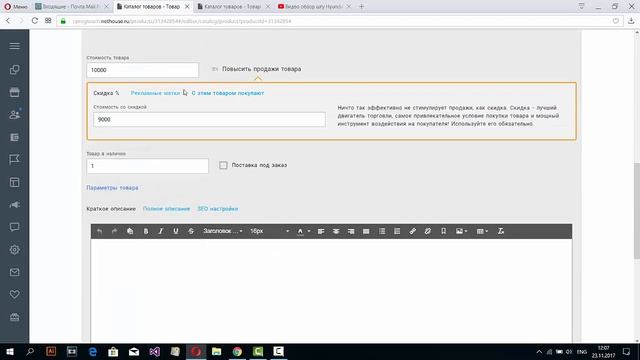Click the paste icon in editor toolbar
Image resolution: width=640 pixels, height=360 pixels.
click(130, 231)
